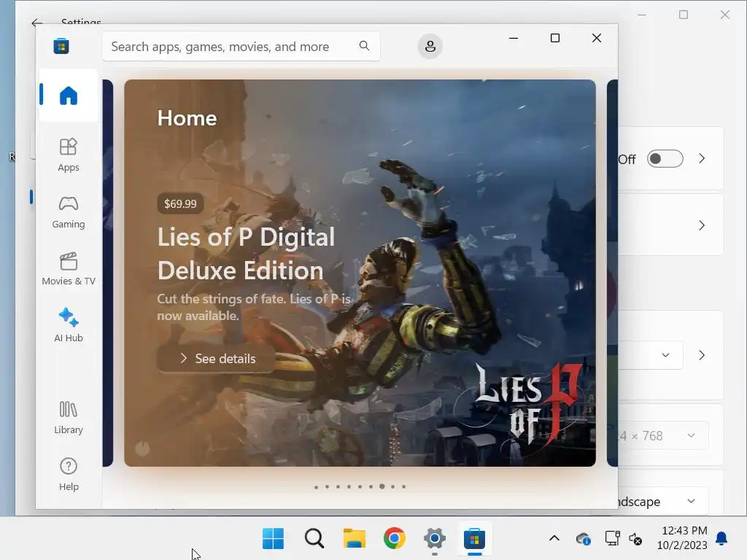
Task: Select the last carousel page dot
Action: [x=403, y=486]
